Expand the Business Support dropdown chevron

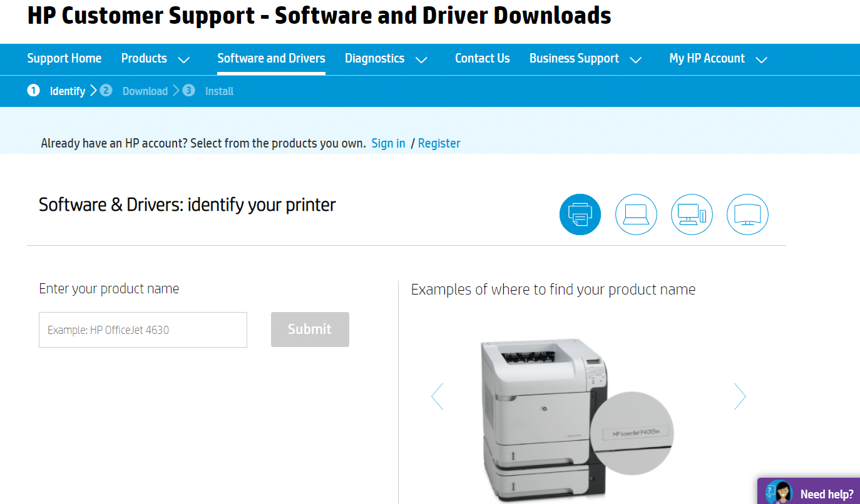point(635,60)
